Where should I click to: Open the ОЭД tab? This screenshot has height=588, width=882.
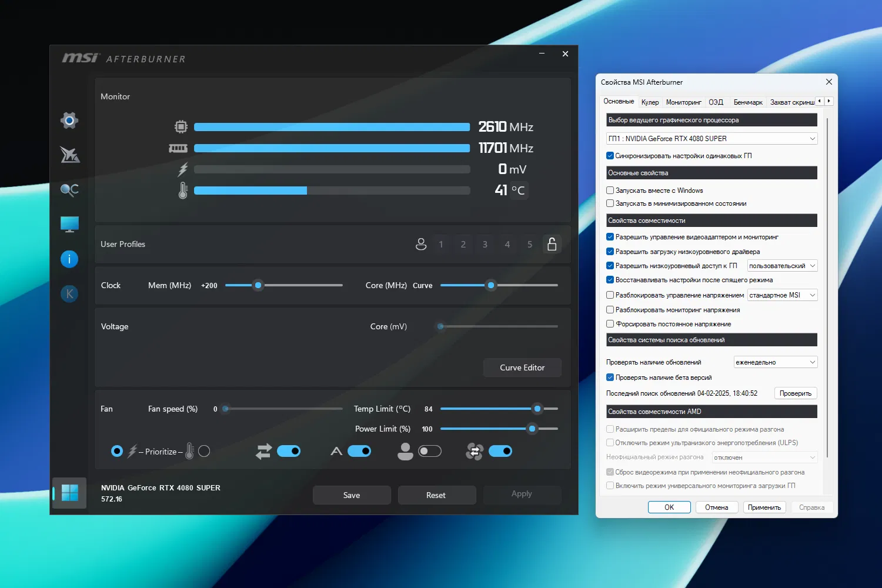(x=716, y=102)
